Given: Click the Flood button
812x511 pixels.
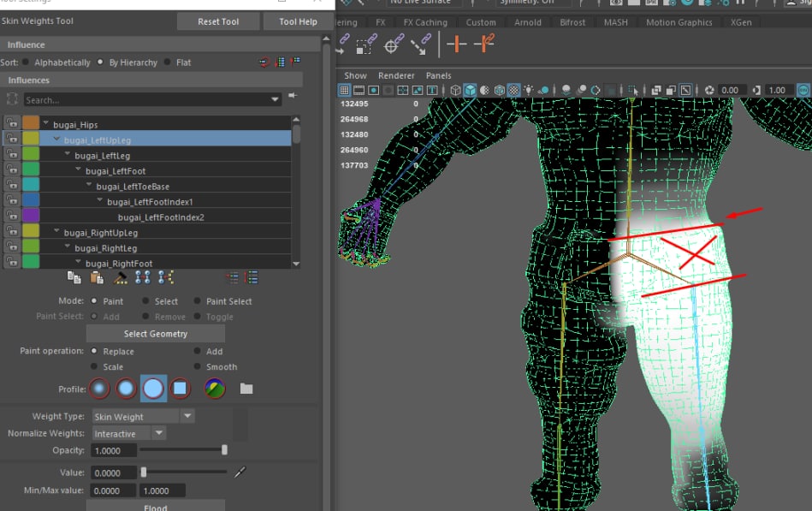Looking at the screenshot, I should coord(156,507).
